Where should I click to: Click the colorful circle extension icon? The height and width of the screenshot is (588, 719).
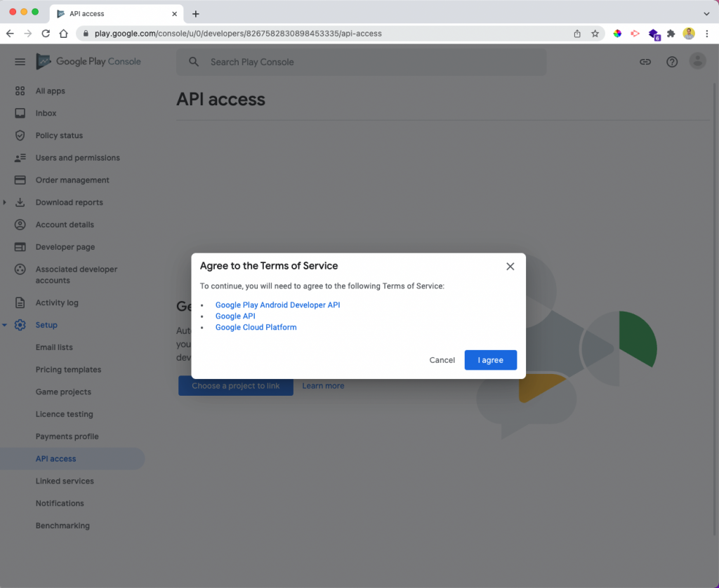click(x=617, y=34)
